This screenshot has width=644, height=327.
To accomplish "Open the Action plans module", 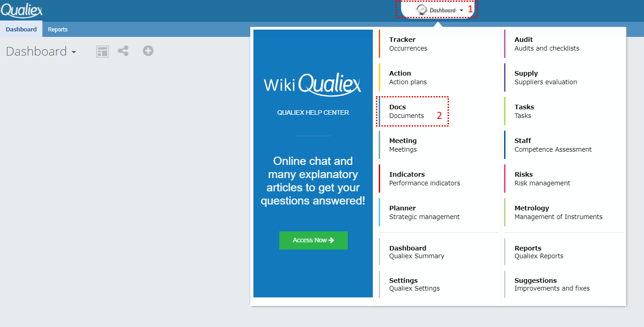I will (x=438, y=77).
